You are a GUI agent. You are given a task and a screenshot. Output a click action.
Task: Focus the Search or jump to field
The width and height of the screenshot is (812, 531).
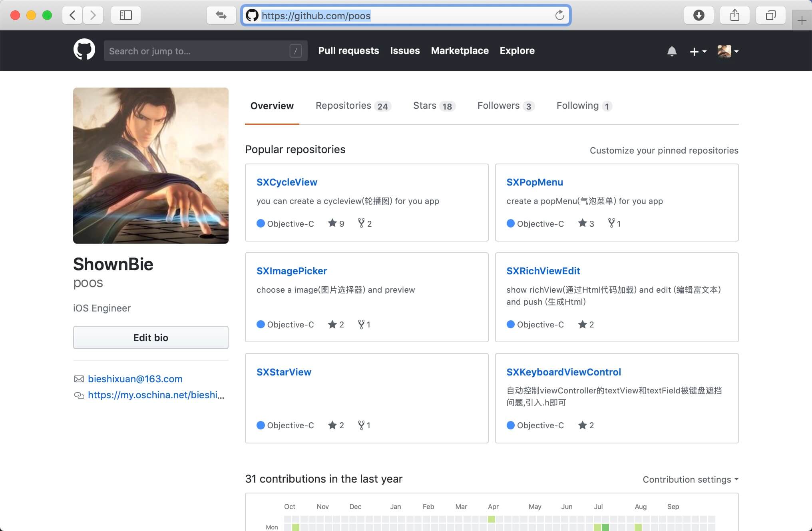point(205,51)
